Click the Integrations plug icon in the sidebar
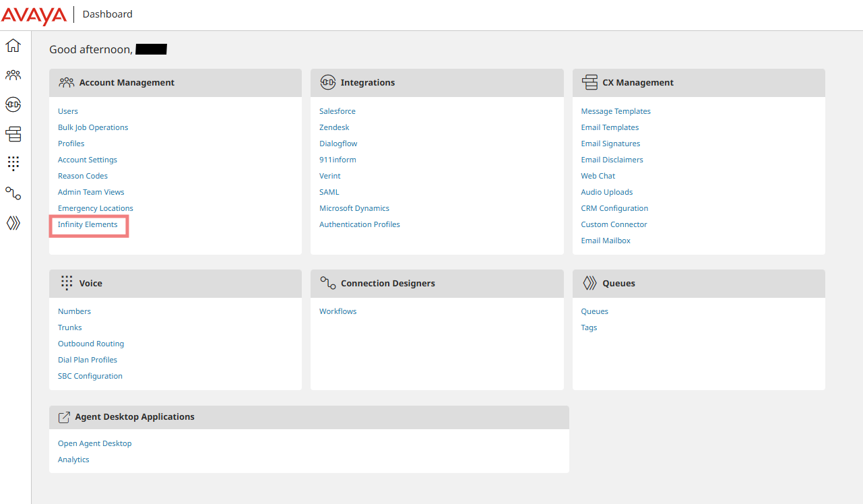863x504 pixels. coord(13,104)
